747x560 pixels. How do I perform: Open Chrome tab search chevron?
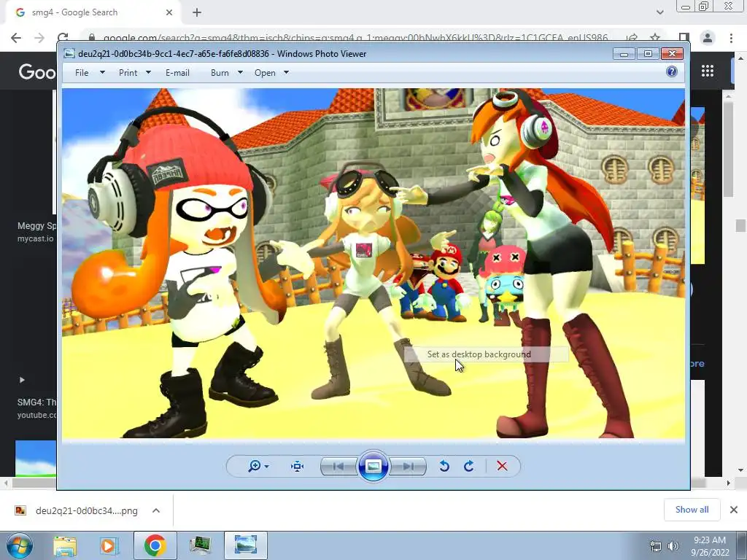point(659,12)
